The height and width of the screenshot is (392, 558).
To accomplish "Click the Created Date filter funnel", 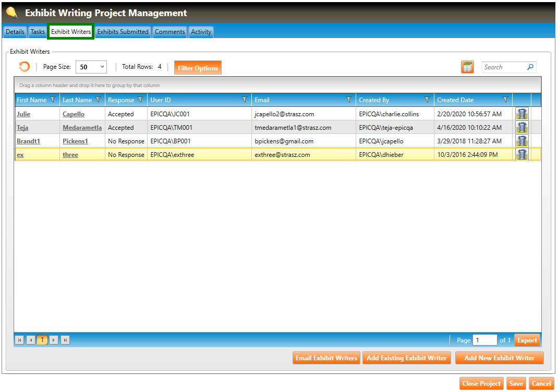I will pyautogui.click(x=505, y=100).
